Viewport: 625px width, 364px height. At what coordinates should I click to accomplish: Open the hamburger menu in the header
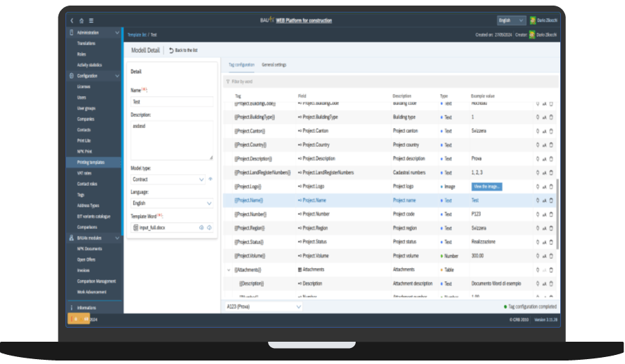[x=91, y=21]
